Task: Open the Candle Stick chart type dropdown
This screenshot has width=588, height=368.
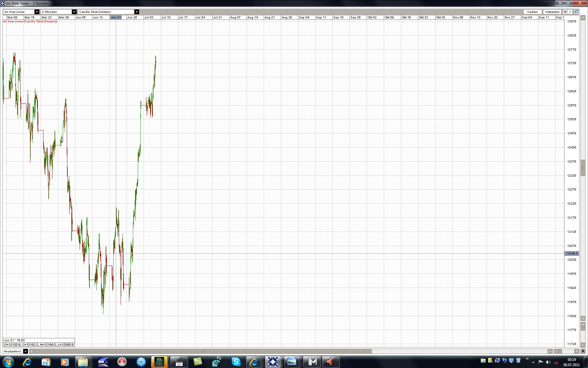Action: (137, 12)
